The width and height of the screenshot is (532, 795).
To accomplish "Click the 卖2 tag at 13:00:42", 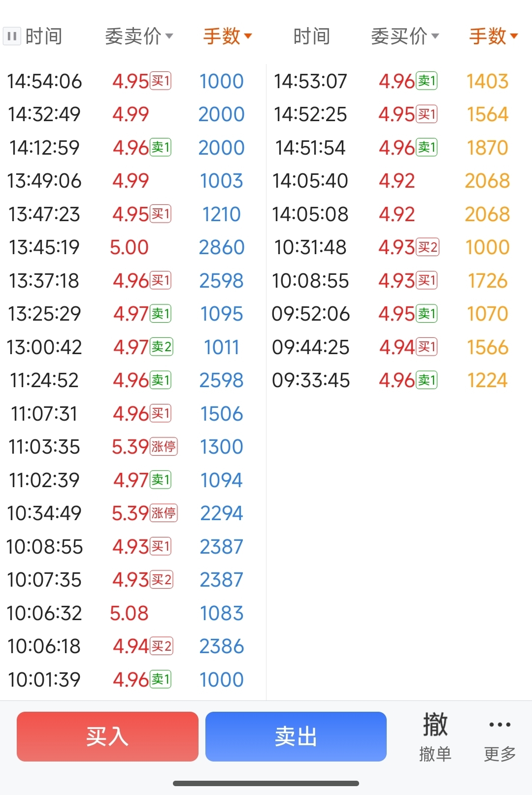I will (162, 347).
